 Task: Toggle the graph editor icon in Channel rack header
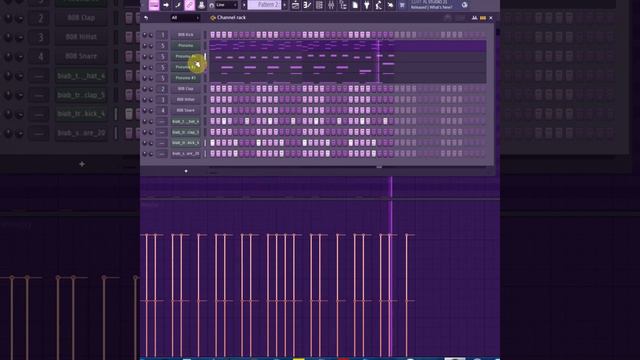[474, 18]
